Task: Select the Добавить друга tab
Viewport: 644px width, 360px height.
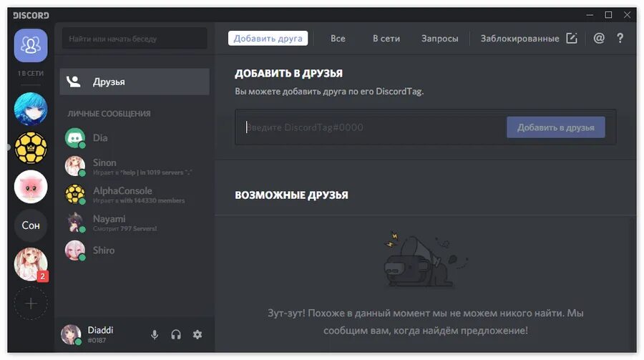Action: (x=268, y=38)
